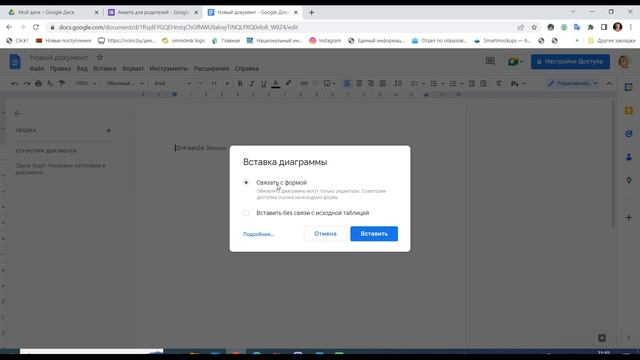Viewport: 640px width, 360px height.
Task: Click the undo arrow icon
Action: 15,84
